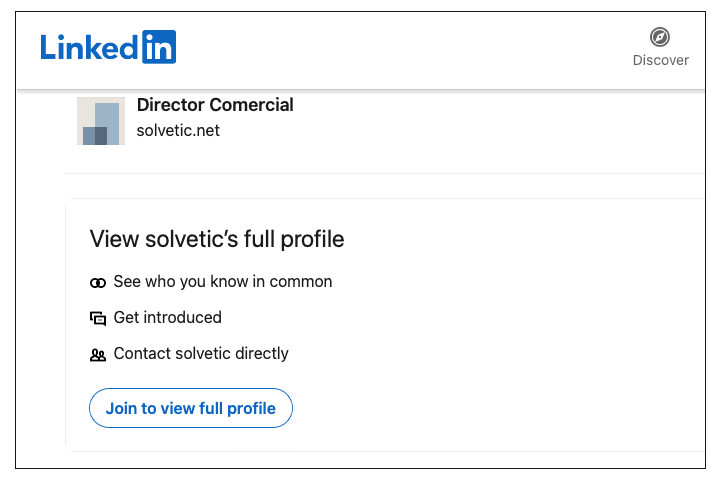Click the contact people icon
727x483 pixels.
point(98,355)
